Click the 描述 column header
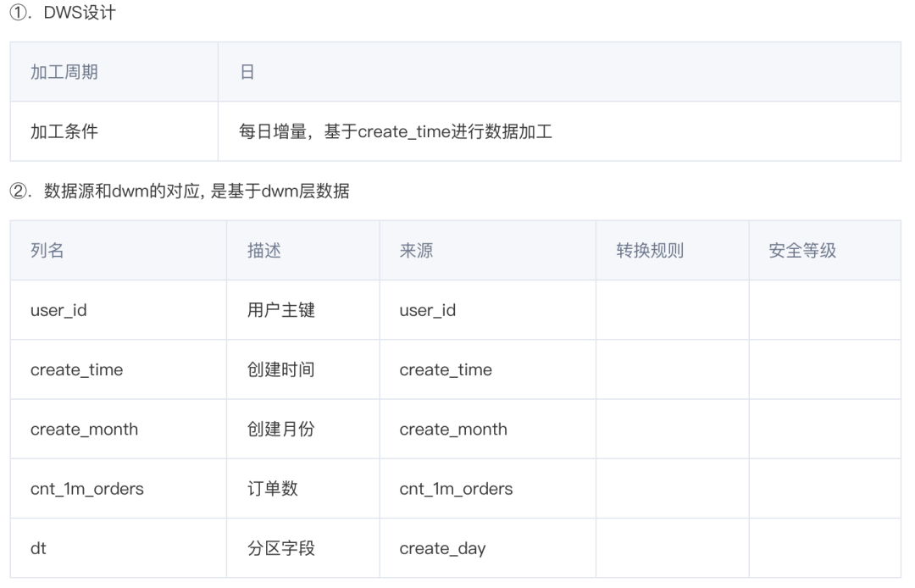This screenshot has width=915, height=588. pos(264,251)
